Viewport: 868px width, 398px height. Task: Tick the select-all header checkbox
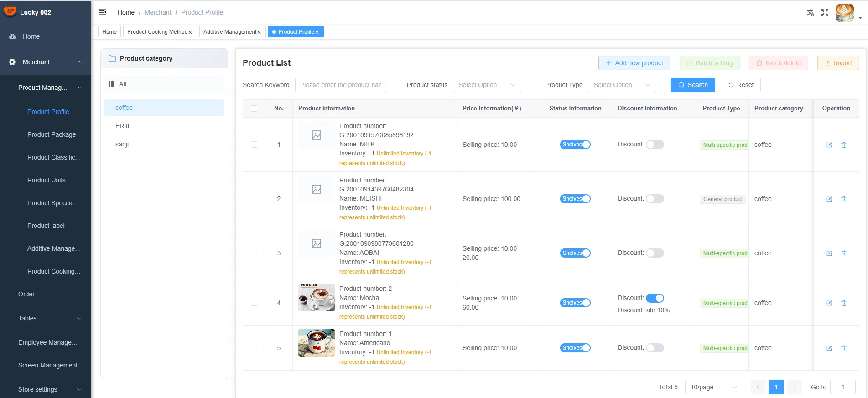pos(254,109)
